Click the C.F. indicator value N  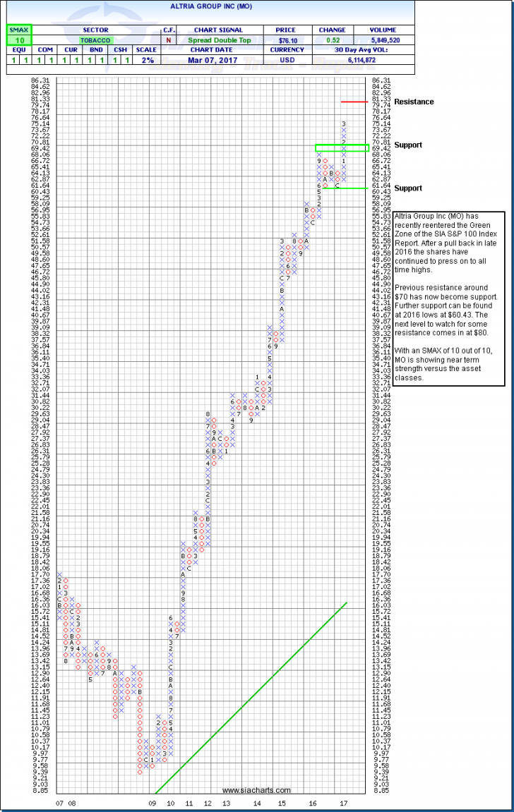(169, 40)
